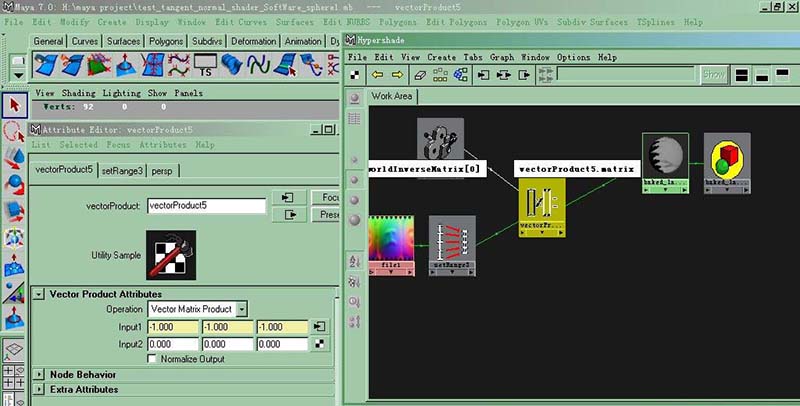The width and height of the screenshot is (800, 406).
Task: Click the green-red trim surface shelf icon
Action: pos(99,65)
